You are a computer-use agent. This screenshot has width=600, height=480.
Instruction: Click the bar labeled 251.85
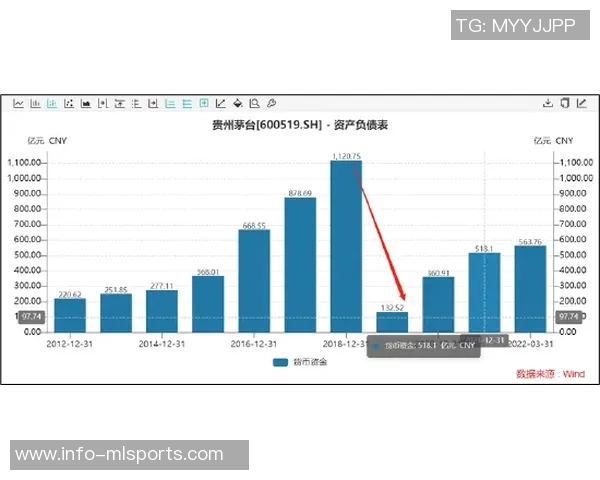(116, 313)
